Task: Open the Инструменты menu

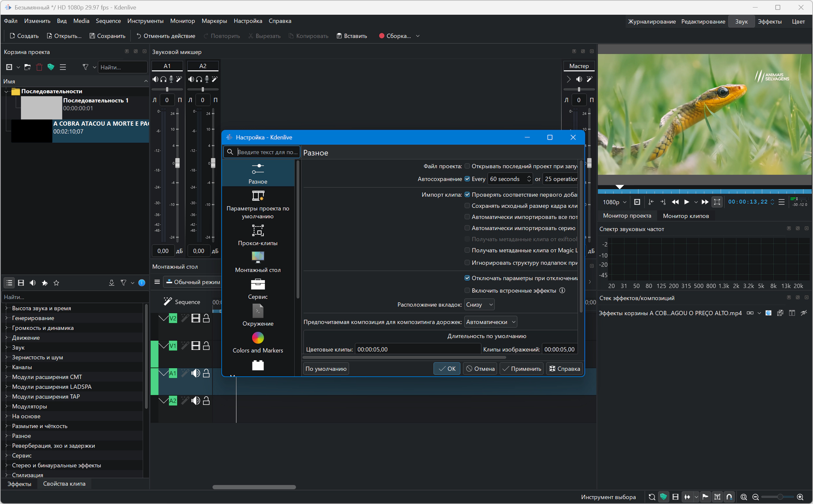Action: click(145, 21)
